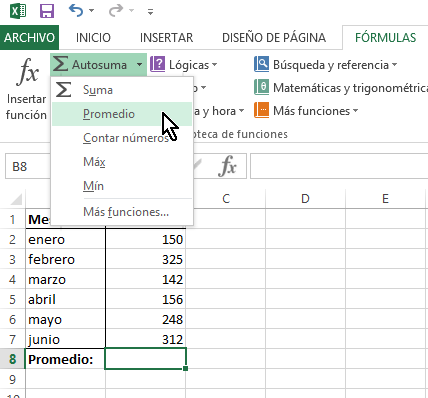Click the cell containing abril
This screenshot has width=428, height=398.
[x=65, y=299]
